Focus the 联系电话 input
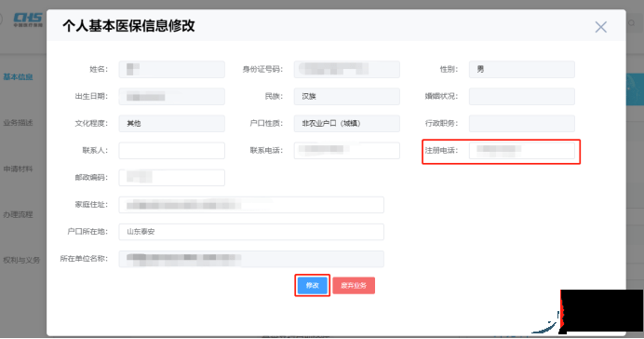Image resolution: width=644 pixels, height=339 pixels. point(346,151)
